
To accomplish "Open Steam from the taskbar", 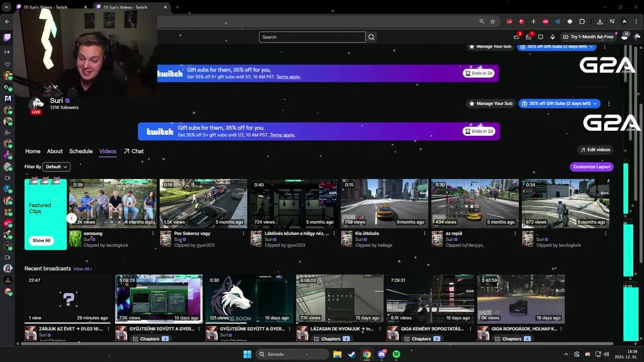I will coord(352,354).
